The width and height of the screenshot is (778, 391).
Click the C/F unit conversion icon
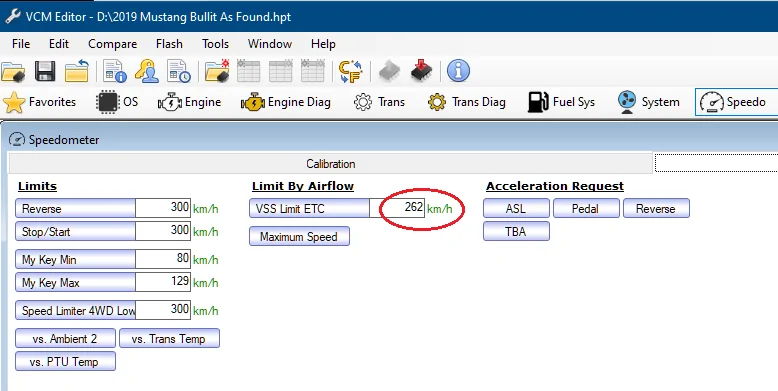tap(350, 71)
